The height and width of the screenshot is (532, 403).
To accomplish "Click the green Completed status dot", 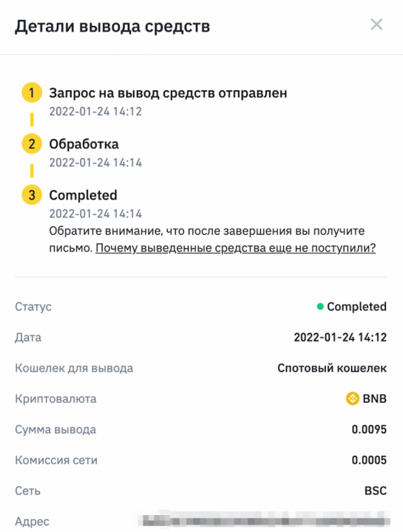I will (x=320, y=307).
